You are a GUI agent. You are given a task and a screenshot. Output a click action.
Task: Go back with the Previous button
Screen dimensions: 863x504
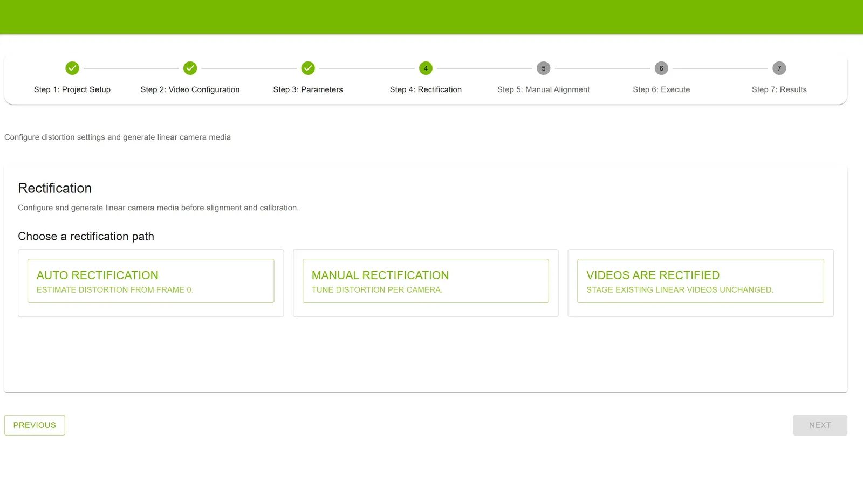35,425
